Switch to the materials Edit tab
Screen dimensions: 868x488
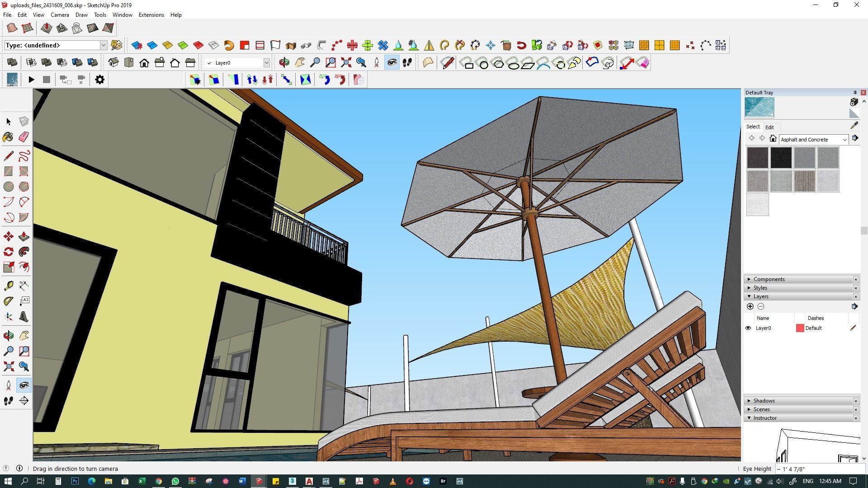point(769,127)
